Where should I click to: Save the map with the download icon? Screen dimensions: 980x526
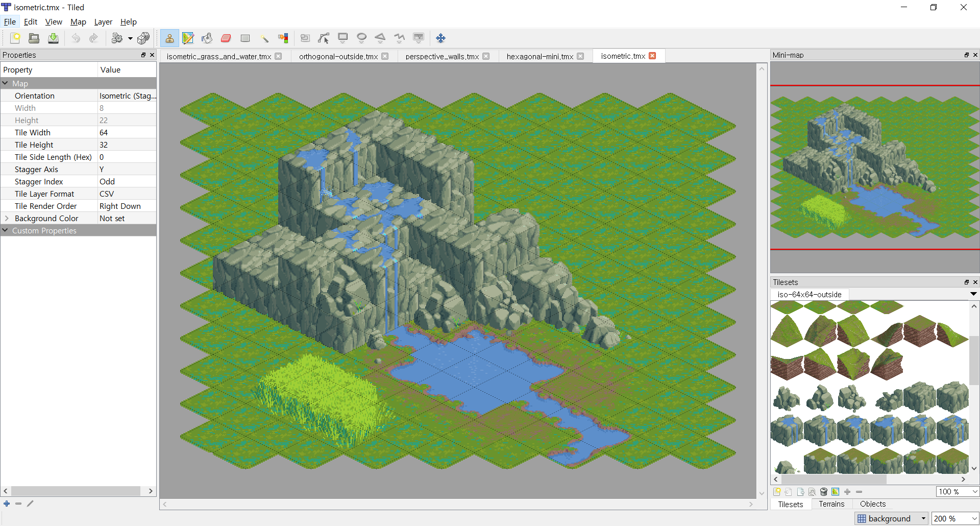[53, 38]
